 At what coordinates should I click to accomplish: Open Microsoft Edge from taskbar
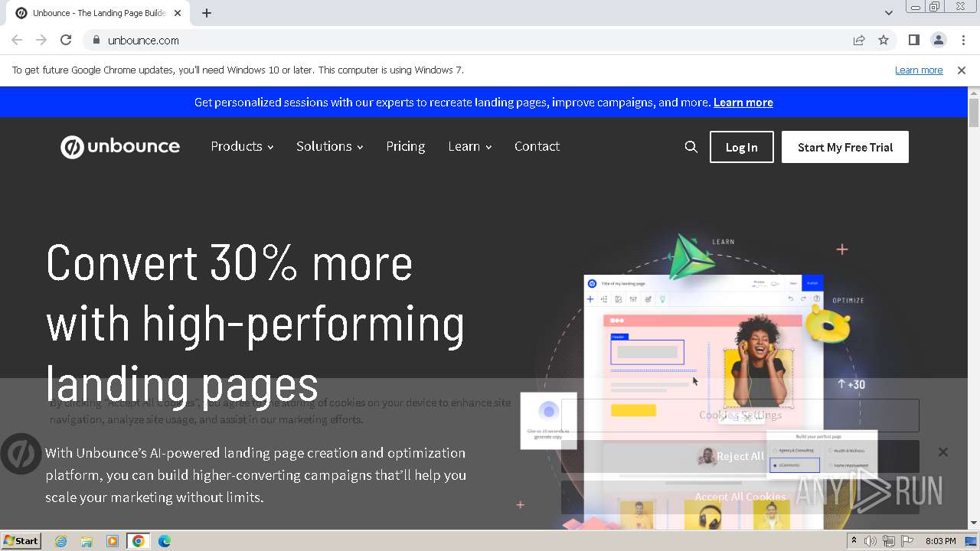tap(164, 541)
